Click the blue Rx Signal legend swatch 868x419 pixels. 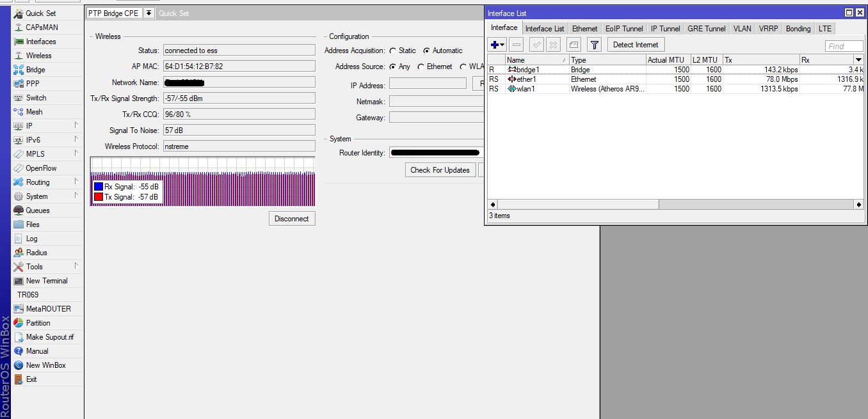(x=99, y=187)
